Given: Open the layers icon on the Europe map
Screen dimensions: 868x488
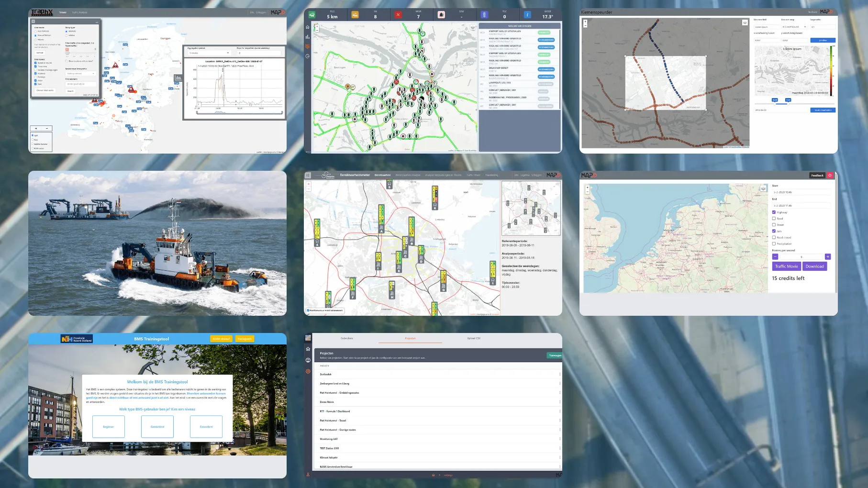Looking at the screenshot, I should (763, 189).
